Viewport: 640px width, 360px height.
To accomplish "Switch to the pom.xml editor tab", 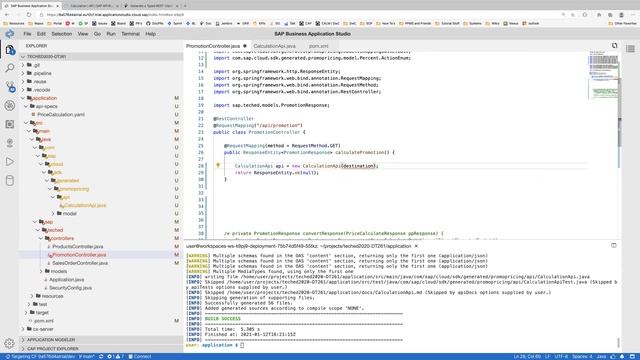I will point(318,46).
